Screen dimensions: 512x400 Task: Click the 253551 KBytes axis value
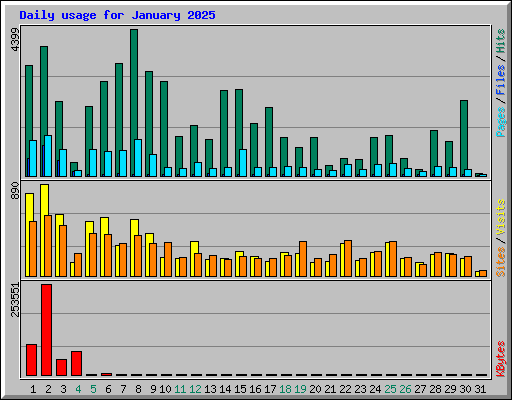click(x=15, y=299)
